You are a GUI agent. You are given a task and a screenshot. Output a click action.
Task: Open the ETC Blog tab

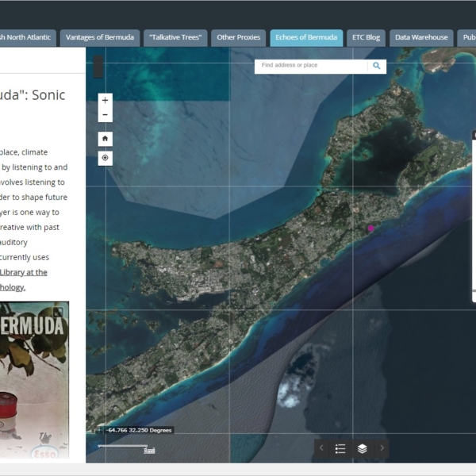366,37
